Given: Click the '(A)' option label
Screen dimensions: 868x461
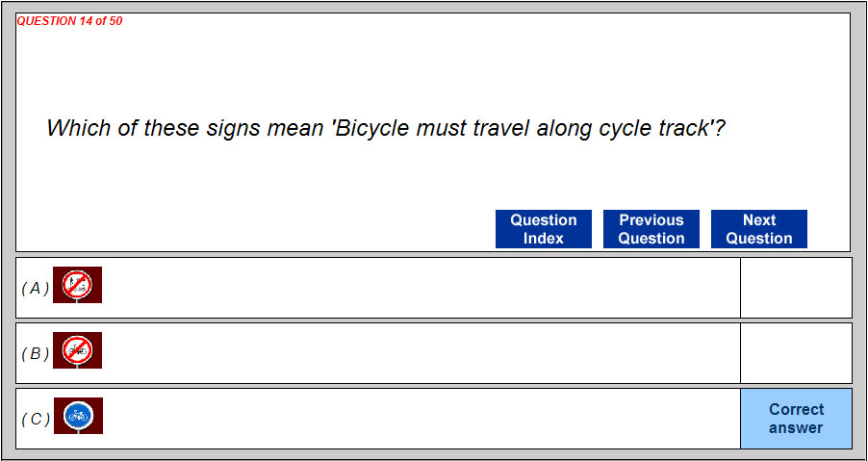Looking at the screenshot, I should 35,288.
